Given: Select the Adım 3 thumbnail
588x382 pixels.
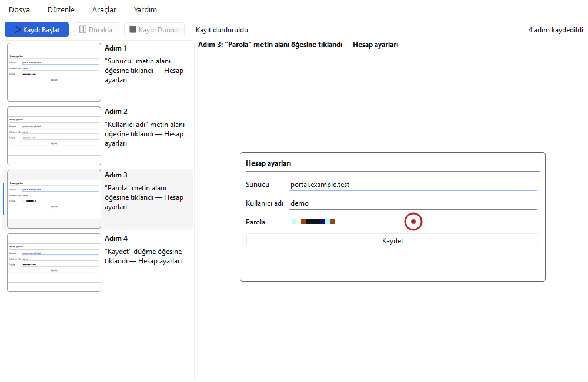Looking at the screenshot, I should tap(54, 199).
